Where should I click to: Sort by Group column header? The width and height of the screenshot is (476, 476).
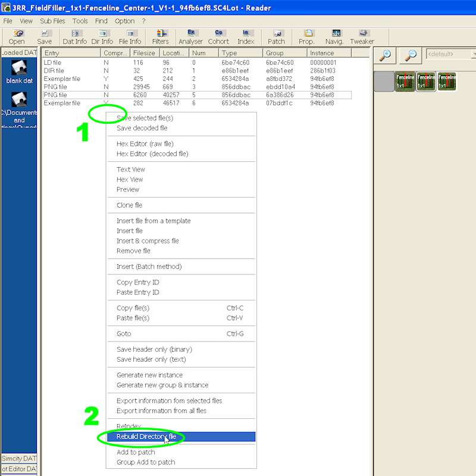285,53
